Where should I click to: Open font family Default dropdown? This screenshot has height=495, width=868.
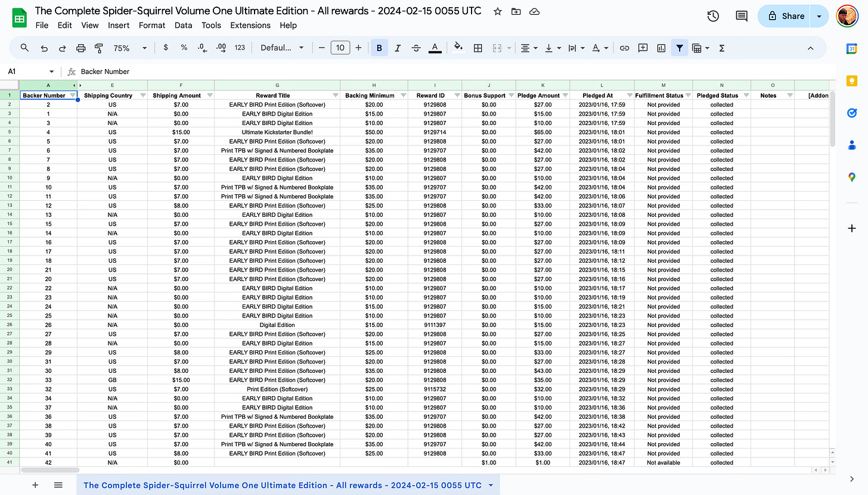(282, 48)
